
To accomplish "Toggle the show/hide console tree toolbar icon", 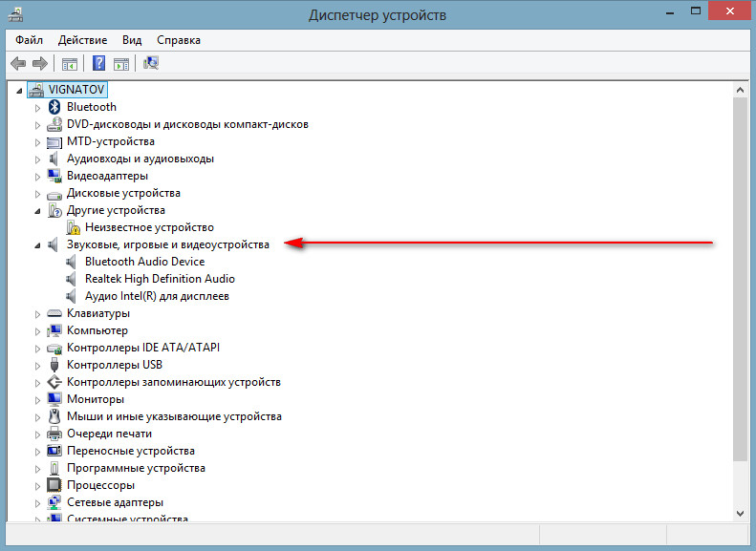I will tap(69, 64).
